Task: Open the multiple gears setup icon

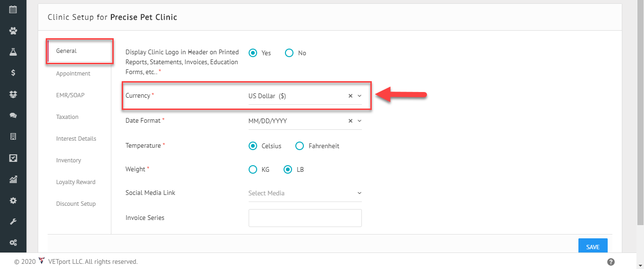Action: point(13,243)
